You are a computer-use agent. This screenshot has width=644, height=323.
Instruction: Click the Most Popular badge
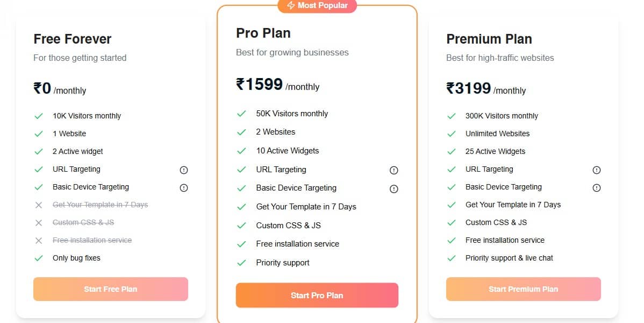[317, 5]
